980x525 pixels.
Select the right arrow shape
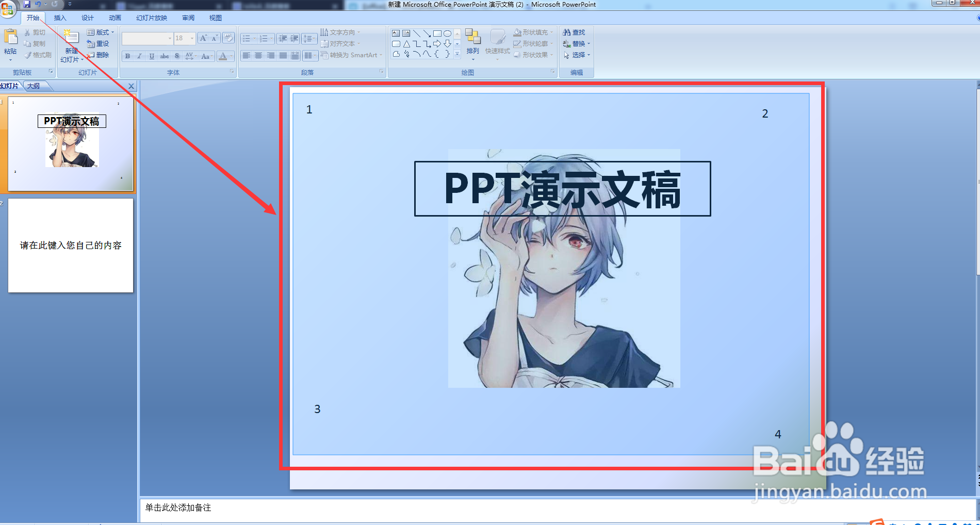coord(437,44)
